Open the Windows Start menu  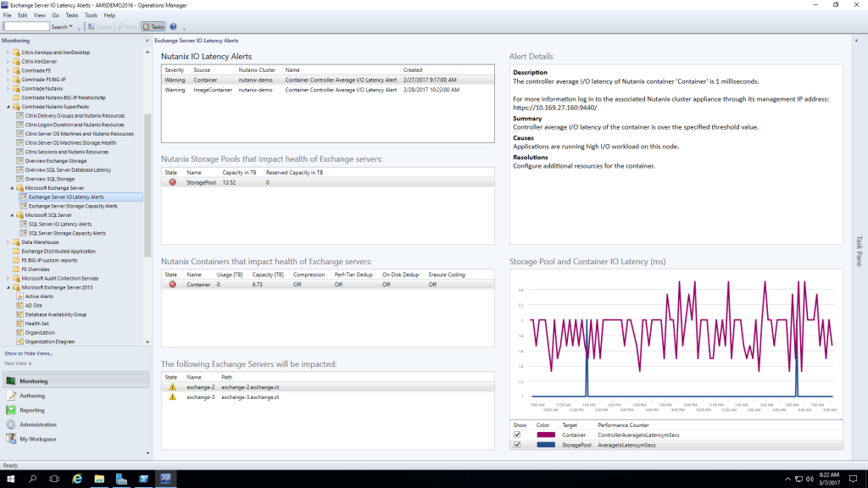tap(10, 479)
